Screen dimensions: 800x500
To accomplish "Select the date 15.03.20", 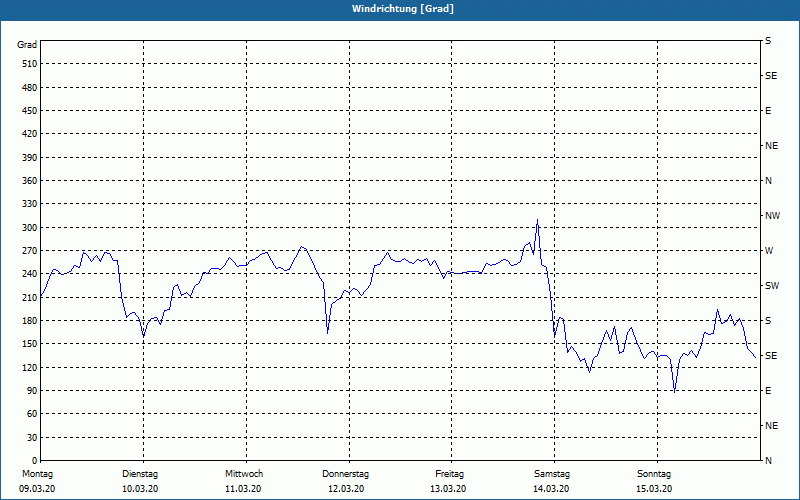I will 654,489.
